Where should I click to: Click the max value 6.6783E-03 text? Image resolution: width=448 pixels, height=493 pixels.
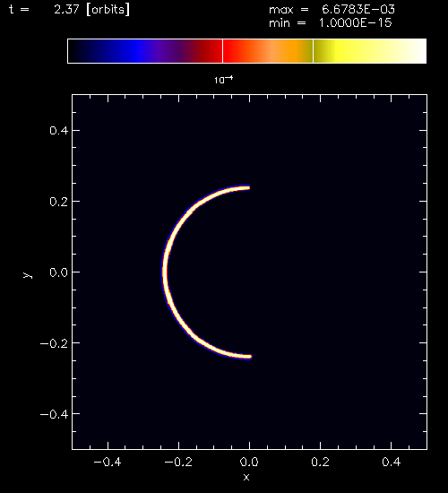(x=358, y=10)
